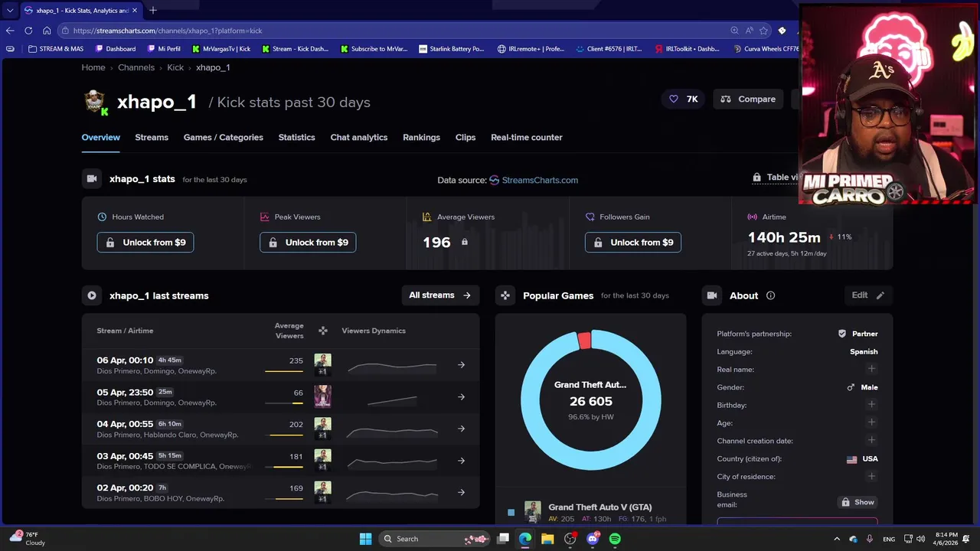Click game thumbnail in 05 Apr, 23:50 row
Image resolution: width=980 pixels, height=551 pixels.
[322, 396]
